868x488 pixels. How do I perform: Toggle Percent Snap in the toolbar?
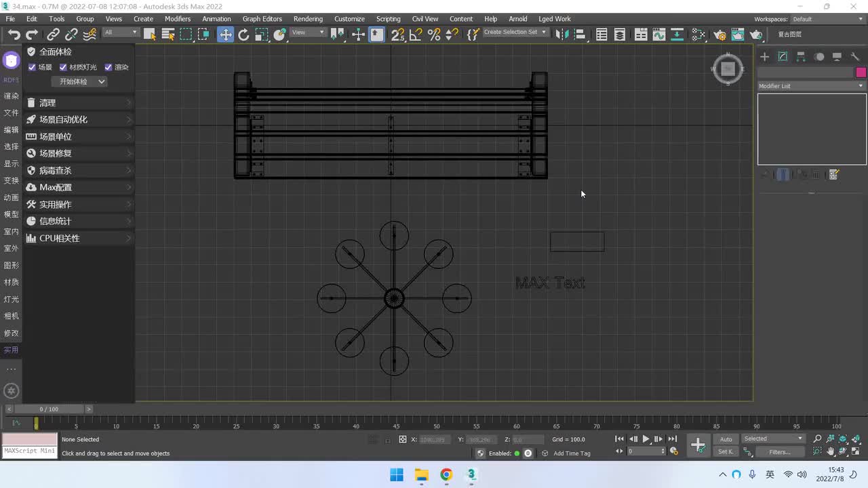point(434,35)
